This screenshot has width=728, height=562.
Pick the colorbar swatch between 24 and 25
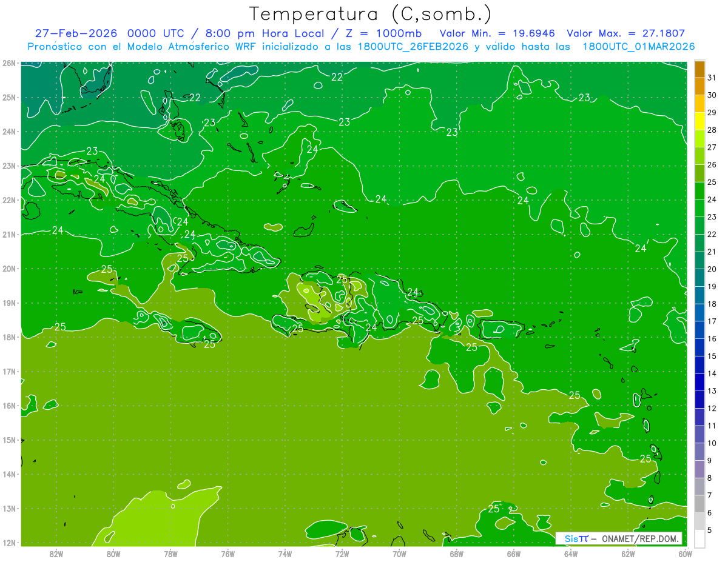click(x=699, y=191)
